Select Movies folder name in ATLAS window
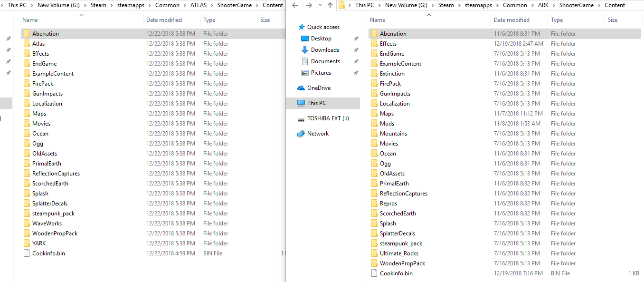The width and height of the screenshot is (644, 282). [x=41, y=124]
